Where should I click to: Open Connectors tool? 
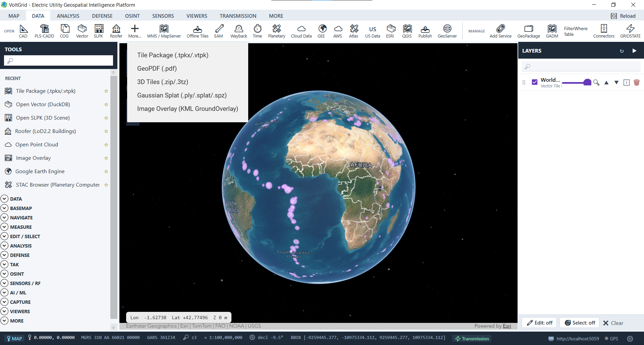604,31
